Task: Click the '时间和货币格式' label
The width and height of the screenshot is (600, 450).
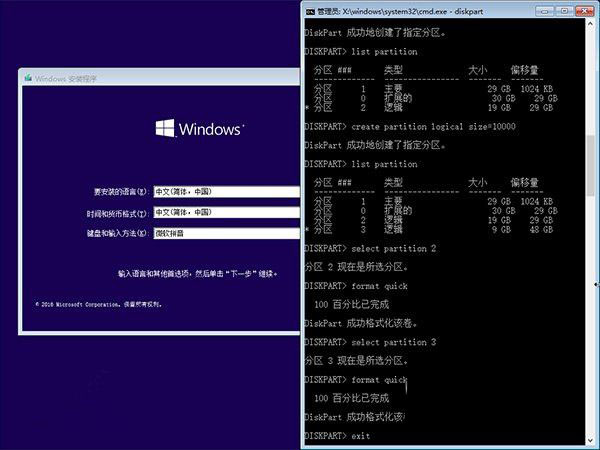Action: (x=117, y=213)
